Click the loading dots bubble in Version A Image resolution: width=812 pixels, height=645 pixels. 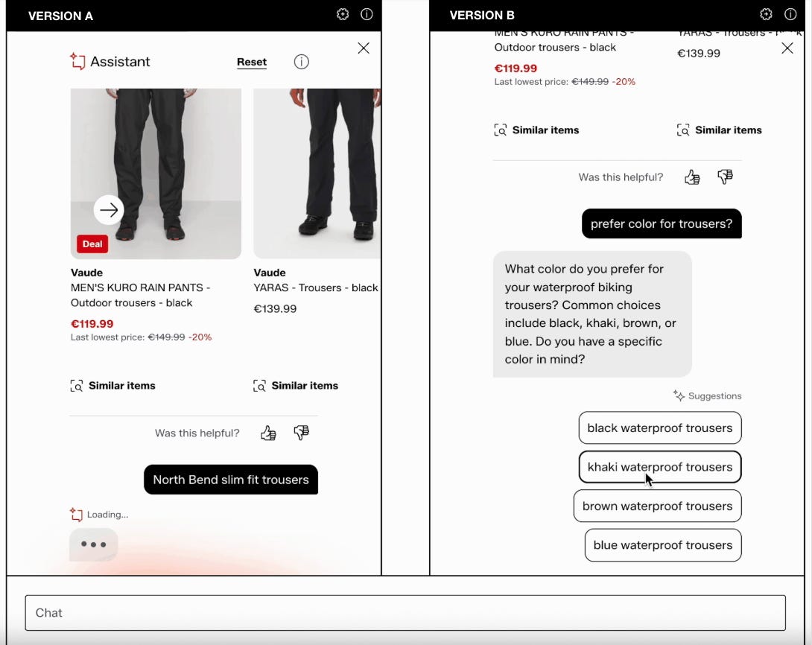(x=94, y=544)
